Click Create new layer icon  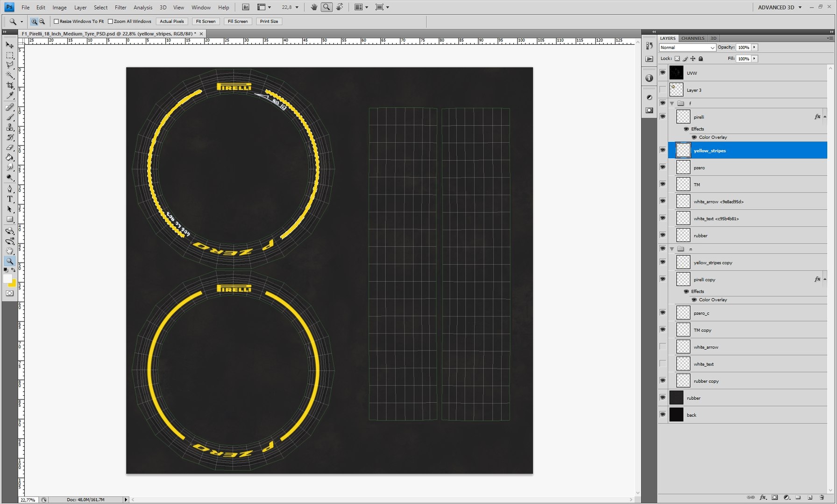click(810, 497)
